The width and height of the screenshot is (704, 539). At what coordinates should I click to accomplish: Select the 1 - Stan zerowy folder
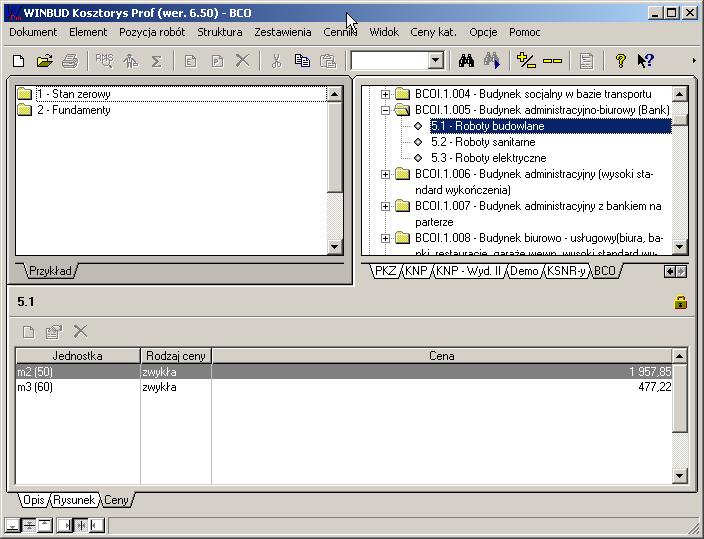[74, 94]
